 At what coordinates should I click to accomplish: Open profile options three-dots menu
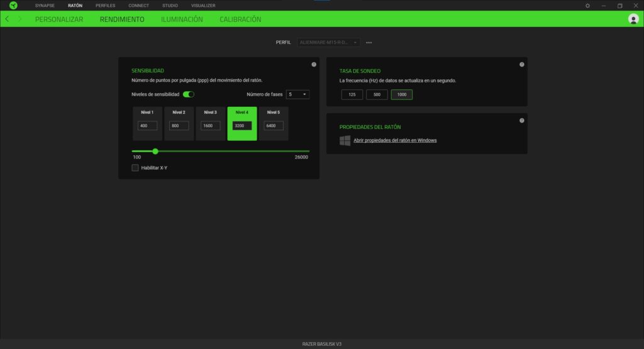point(369,42)
